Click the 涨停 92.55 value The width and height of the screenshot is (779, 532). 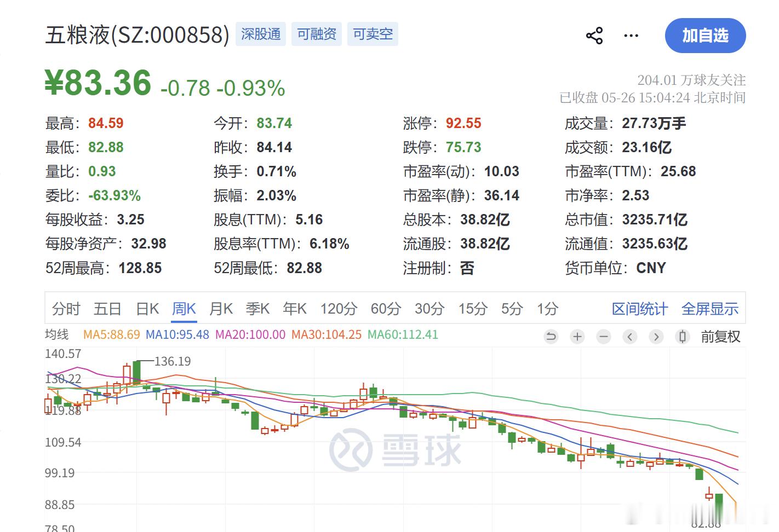pos(463,123)
